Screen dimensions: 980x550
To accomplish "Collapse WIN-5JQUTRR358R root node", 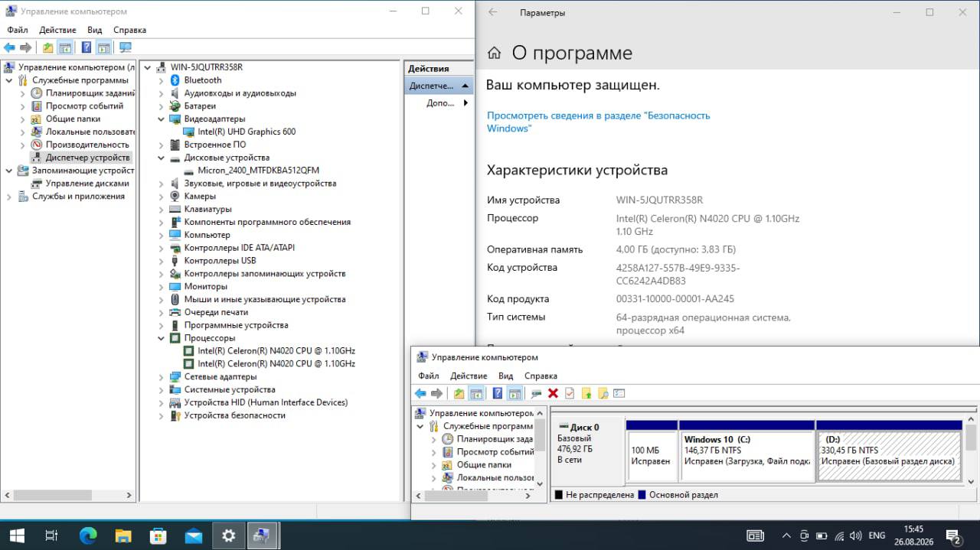I will point(148,67).
